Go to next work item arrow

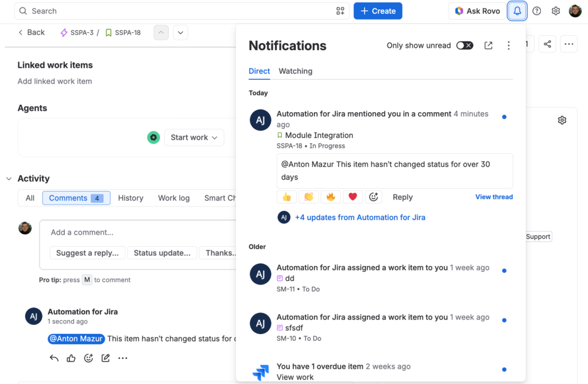tap(180, 33)
